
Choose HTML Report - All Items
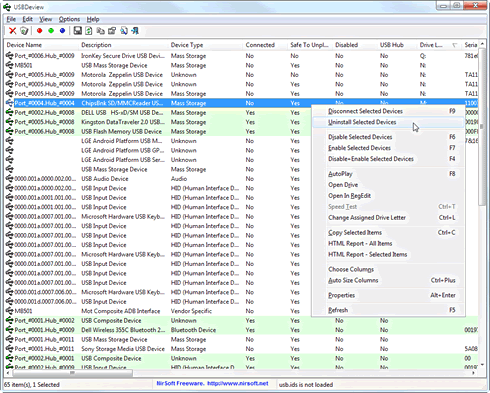[x=389, y=244]
